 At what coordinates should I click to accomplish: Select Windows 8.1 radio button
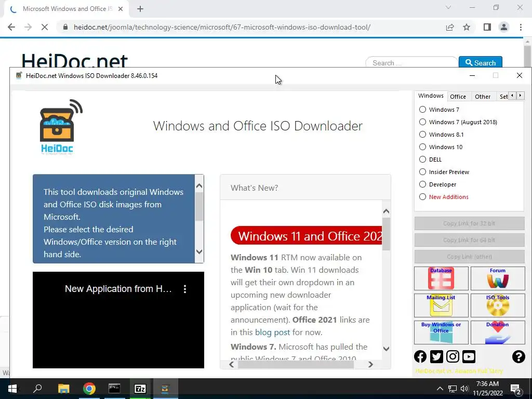[x=422, y=135]
